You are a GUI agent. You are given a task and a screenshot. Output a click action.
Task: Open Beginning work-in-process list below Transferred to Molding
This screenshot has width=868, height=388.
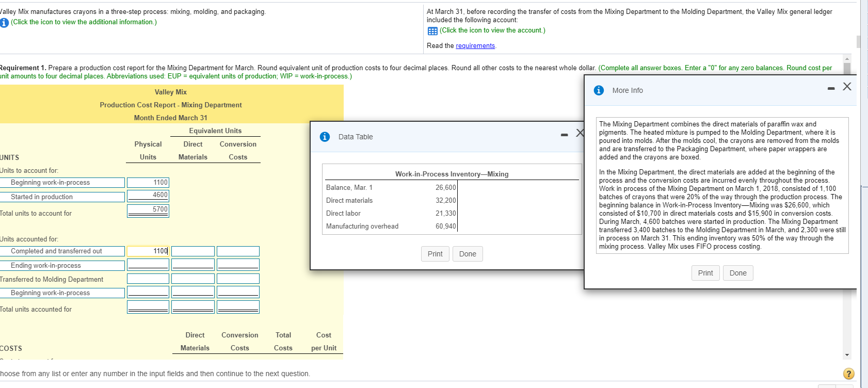[62, 293]
